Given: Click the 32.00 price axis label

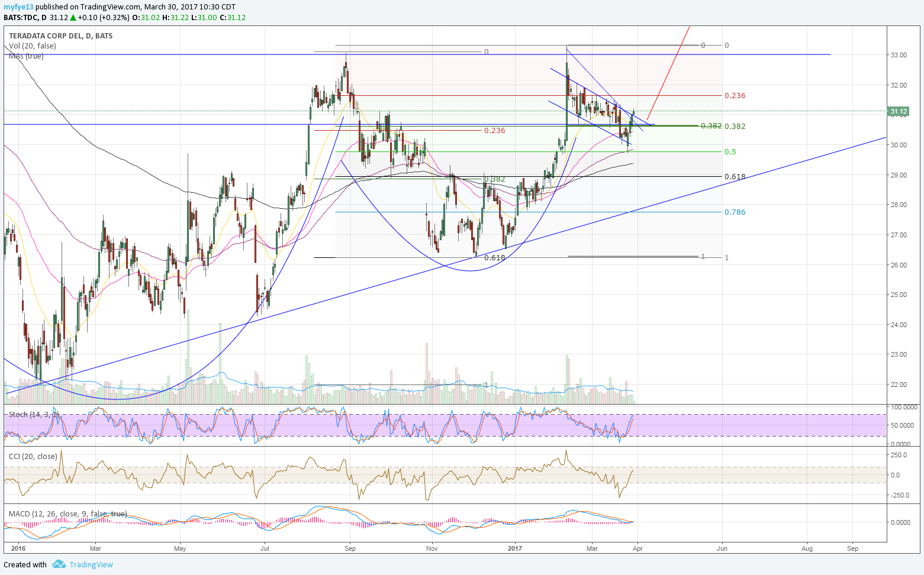Looking at the screenshot, I should click(899, 85).
